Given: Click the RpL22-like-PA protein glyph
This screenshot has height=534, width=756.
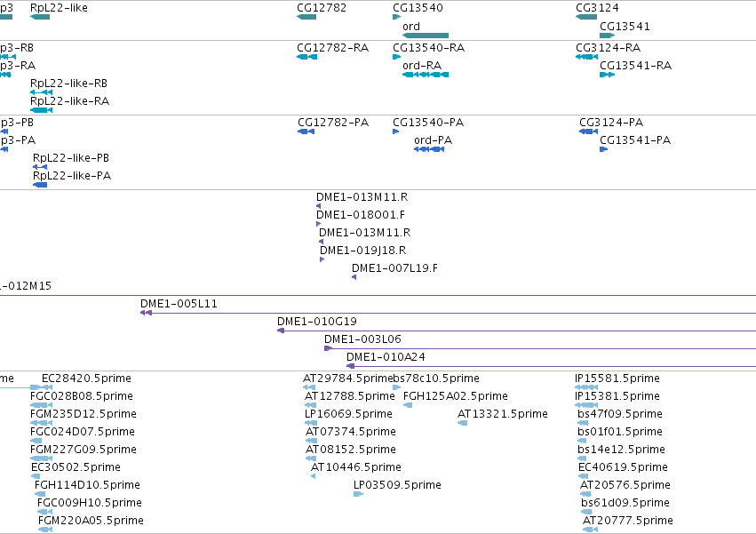Looking at the screenshot, I should point(40,185).
